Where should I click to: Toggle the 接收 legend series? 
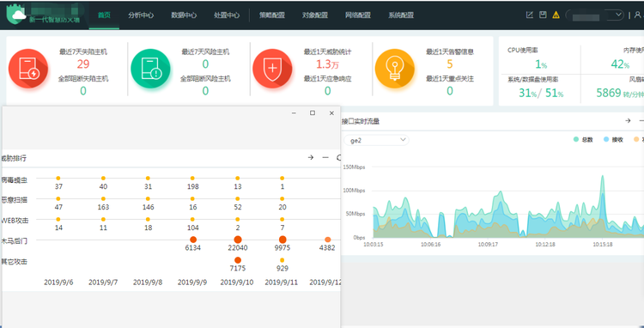tap(613, 140)
